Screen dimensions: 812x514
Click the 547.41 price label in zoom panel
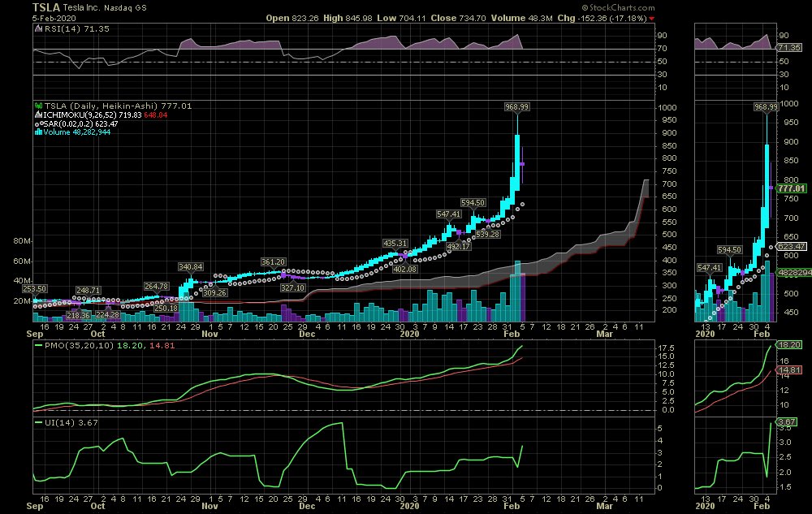click(709, 268)
